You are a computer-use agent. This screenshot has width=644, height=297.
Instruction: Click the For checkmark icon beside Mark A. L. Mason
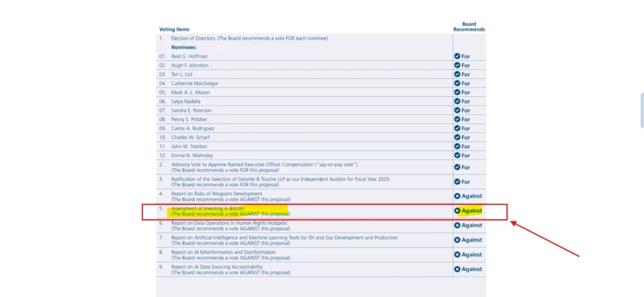tap(457, 92)
